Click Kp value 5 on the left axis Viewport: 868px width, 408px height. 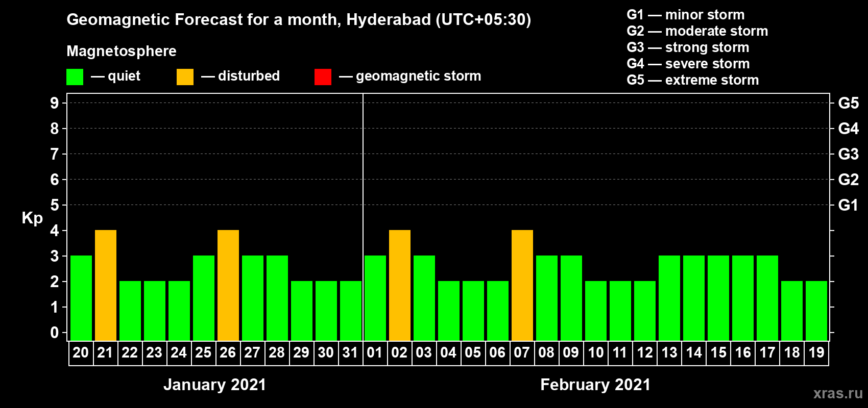click(x=55, y=205)
